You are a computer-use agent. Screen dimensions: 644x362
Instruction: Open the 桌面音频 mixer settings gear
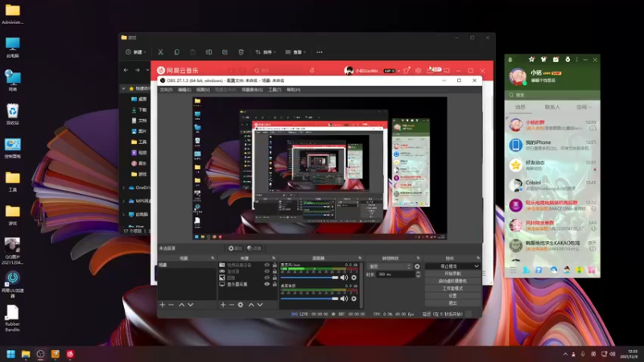[x=354, y=298]
